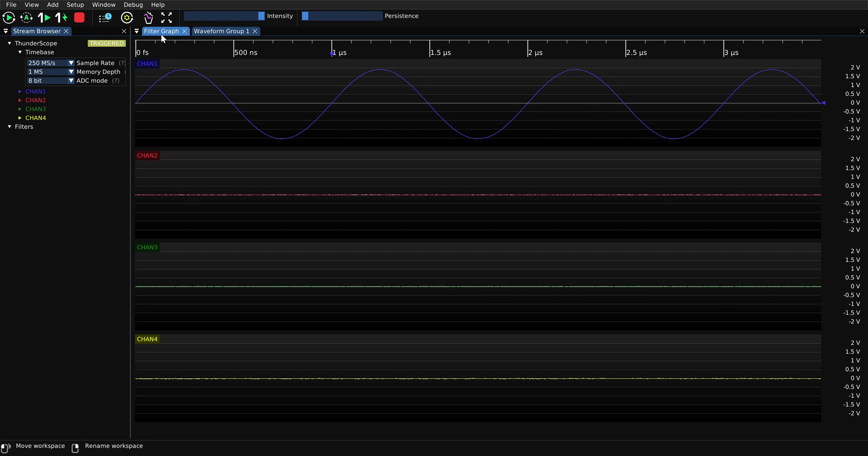Adjust the Persistence slider
Image resolution: width=868 pixels, height=456 pixels.
[342, 16]
